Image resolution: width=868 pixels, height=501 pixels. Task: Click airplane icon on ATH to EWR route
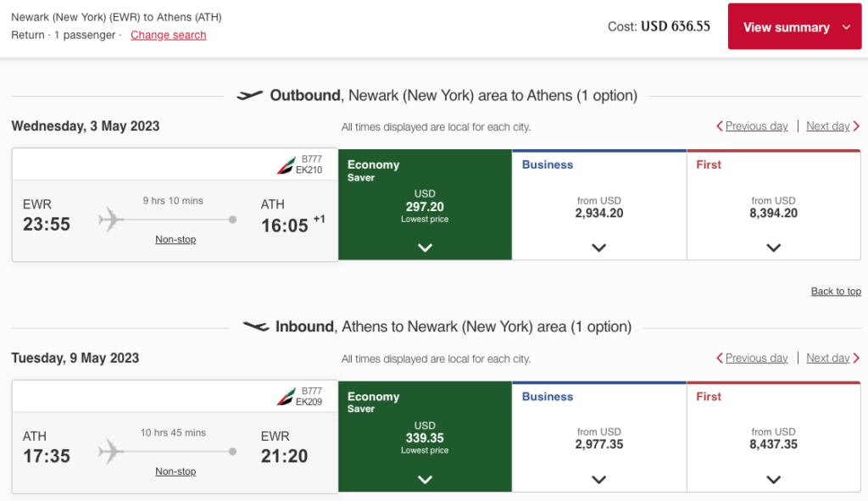[111, 452]
